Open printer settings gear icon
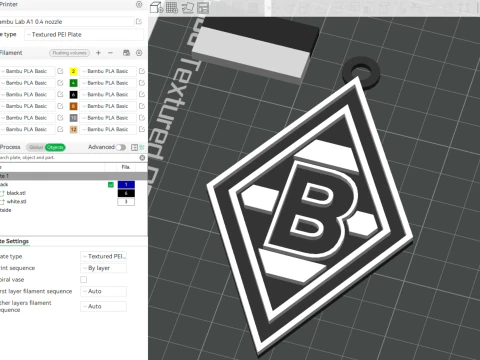Screen dimensions: 480x360 pyautogui.click(x=139, y=4)
